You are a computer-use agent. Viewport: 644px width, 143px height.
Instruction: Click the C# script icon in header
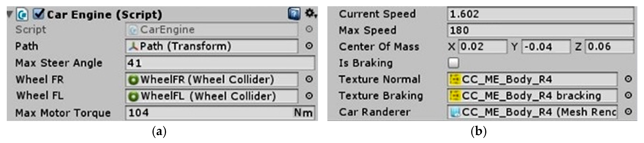pos(22,14)
